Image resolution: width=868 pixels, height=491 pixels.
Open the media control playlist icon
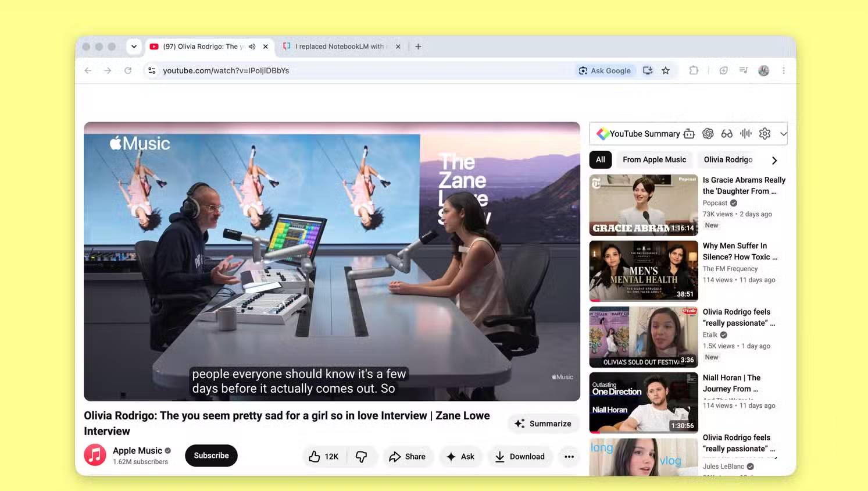[744, 70]
